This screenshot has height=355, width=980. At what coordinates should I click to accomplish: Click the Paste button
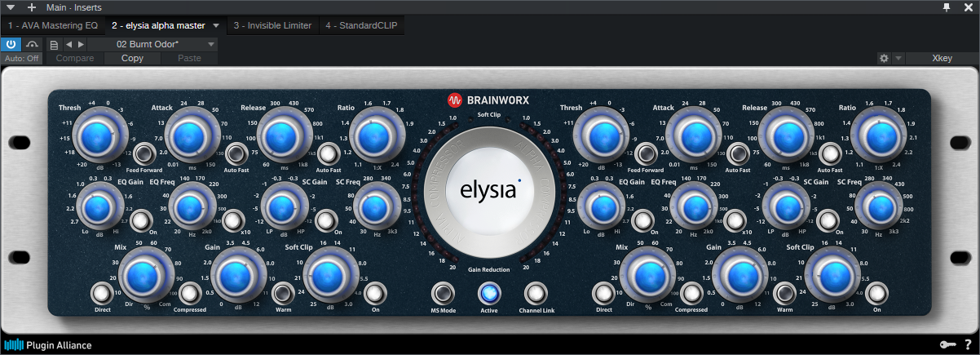(x=189, y=59)
